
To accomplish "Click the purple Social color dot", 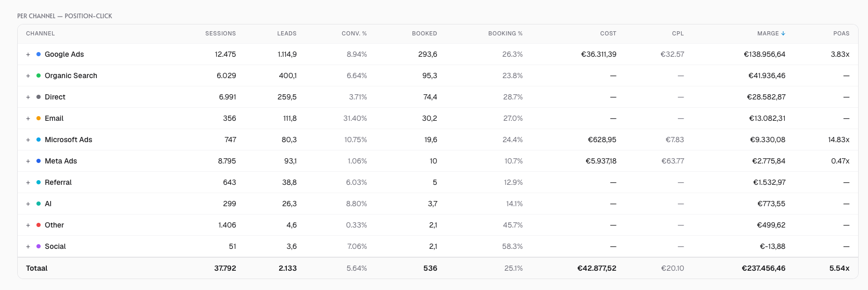I will 39,246.
